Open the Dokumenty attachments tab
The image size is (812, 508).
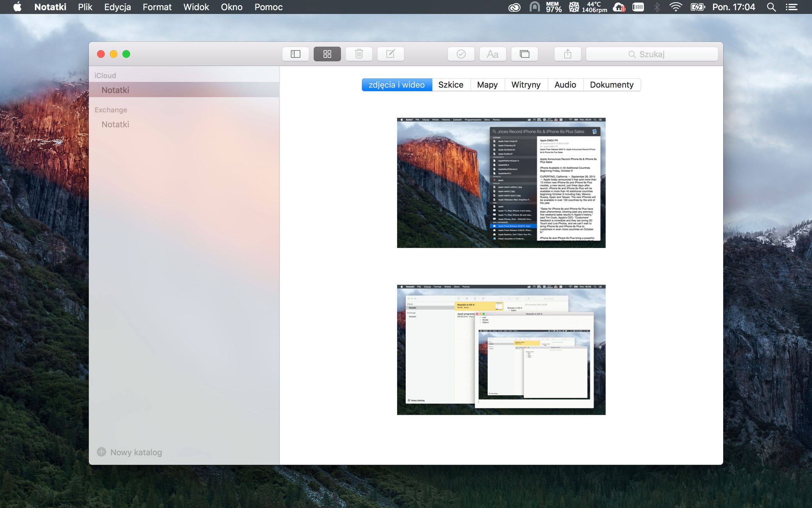(x=611, y=85)
